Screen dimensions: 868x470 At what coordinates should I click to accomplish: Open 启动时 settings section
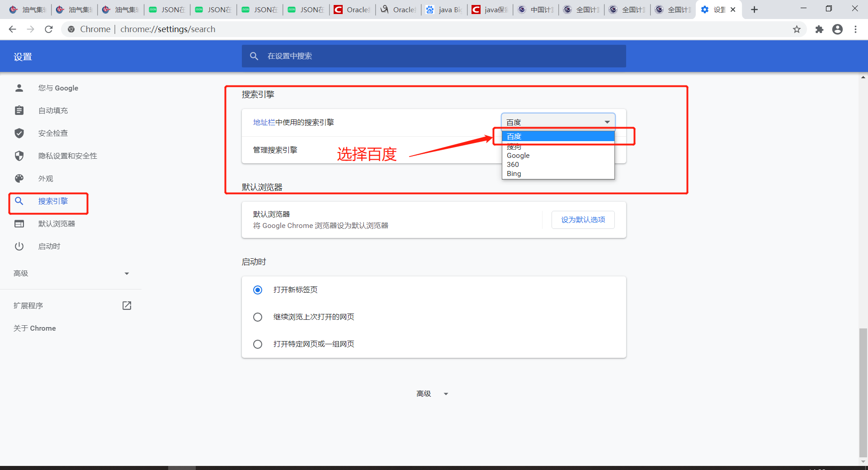point(49,246)
